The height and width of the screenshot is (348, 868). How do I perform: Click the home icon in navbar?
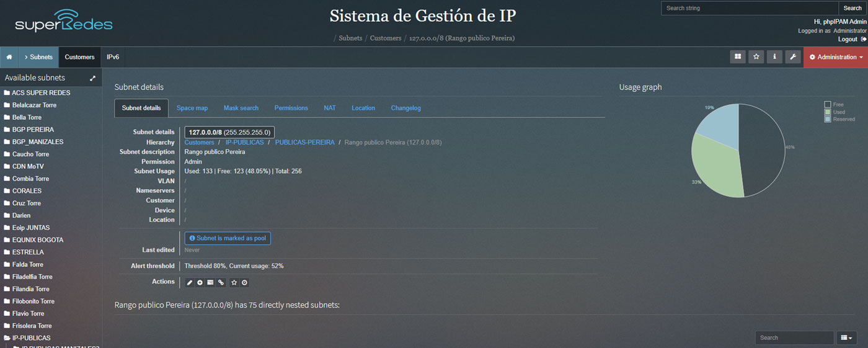pos(9,57)
